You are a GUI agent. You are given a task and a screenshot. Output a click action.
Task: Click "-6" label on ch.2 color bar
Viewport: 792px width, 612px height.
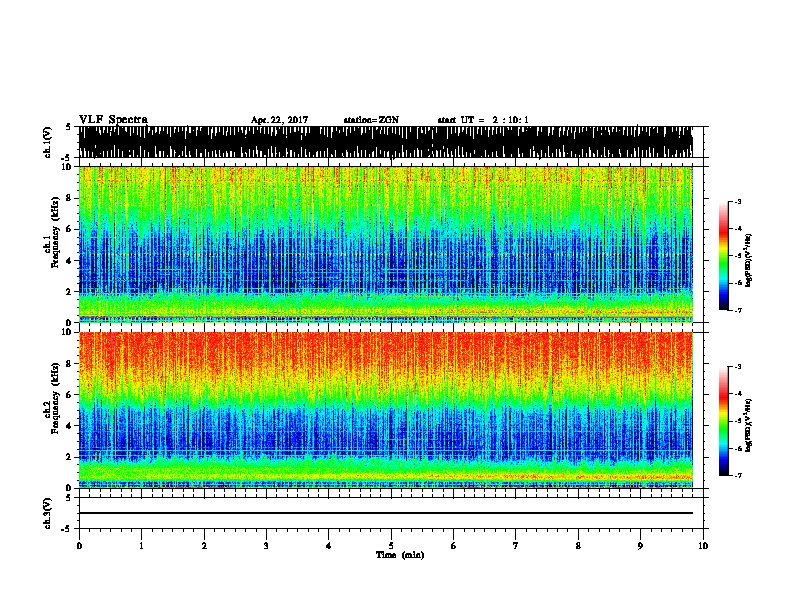[737, 448]
